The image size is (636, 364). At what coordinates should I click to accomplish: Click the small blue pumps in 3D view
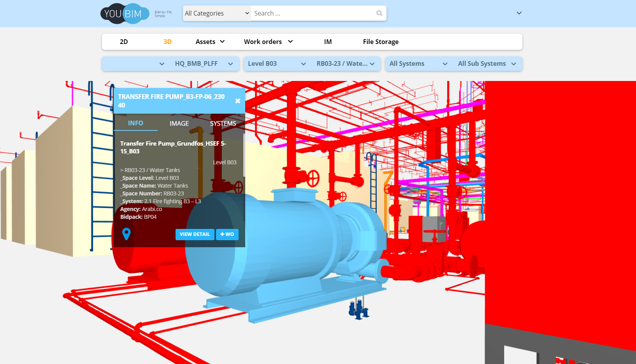click(x=358, y=309)
